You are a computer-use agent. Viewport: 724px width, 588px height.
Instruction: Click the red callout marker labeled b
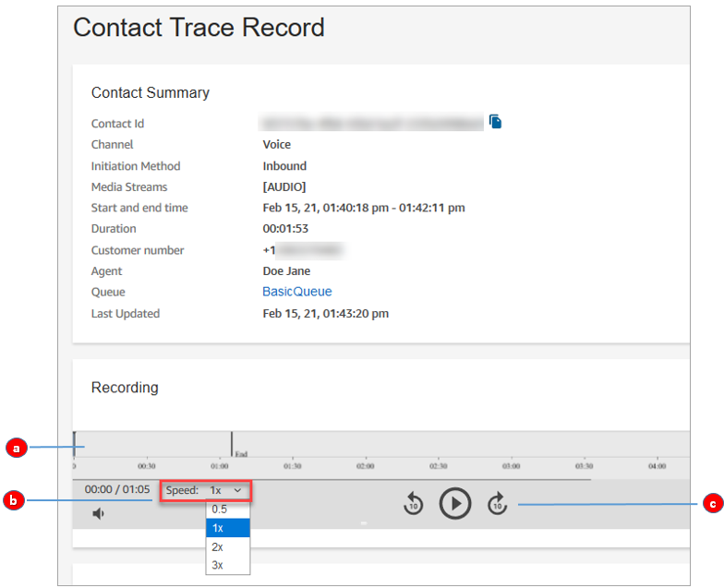[15, 501]
